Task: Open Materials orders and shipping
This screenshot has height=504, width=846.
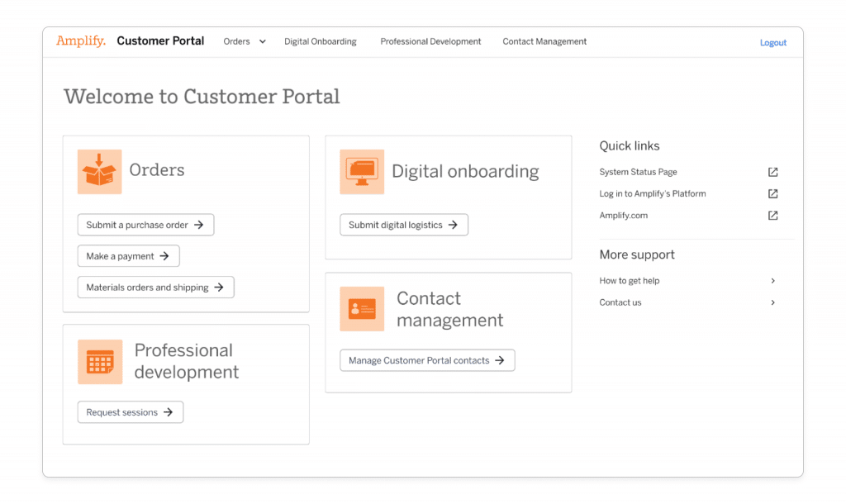Action: [x=155, y=288]
